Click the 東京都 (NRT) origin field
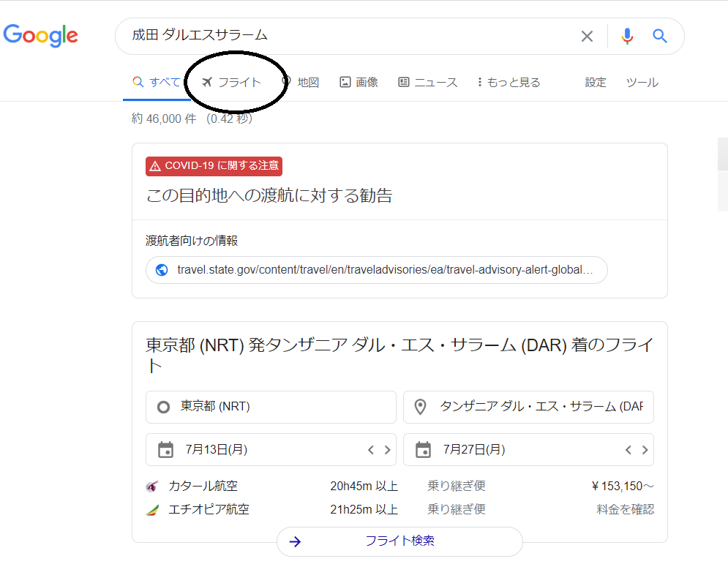The width and height of the screenshot is (728, 567). (x=271, y=408)
